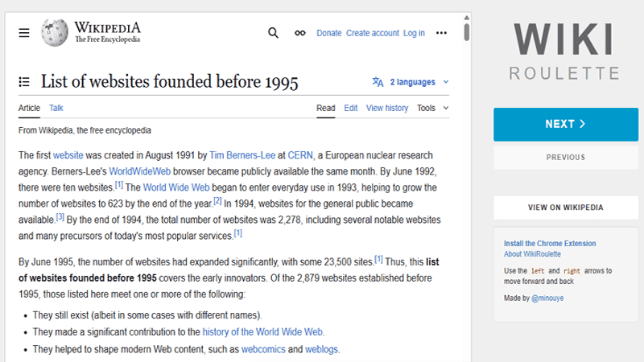Switch to the Talk tab

56,108
